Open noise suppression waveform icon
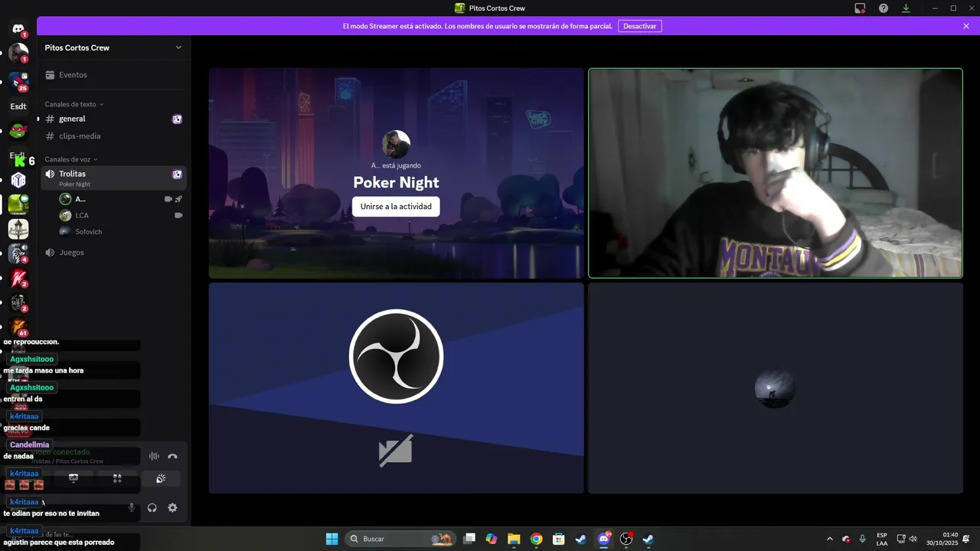The height and width of the screenshot is (551, 980). [x=154, y=456]
